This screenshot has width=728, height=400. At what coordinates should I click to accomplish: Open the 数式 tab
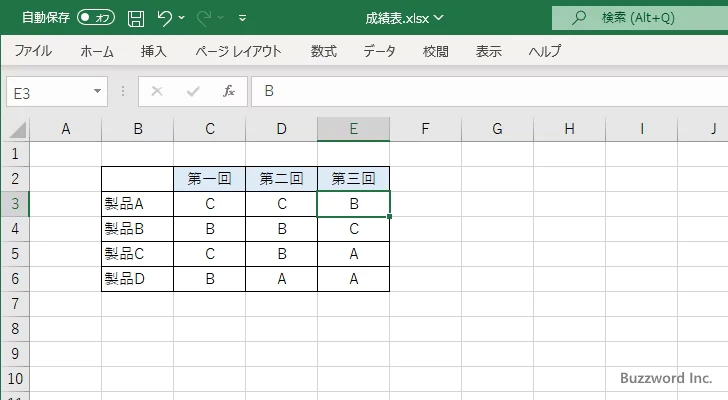(x=324, y=51)
